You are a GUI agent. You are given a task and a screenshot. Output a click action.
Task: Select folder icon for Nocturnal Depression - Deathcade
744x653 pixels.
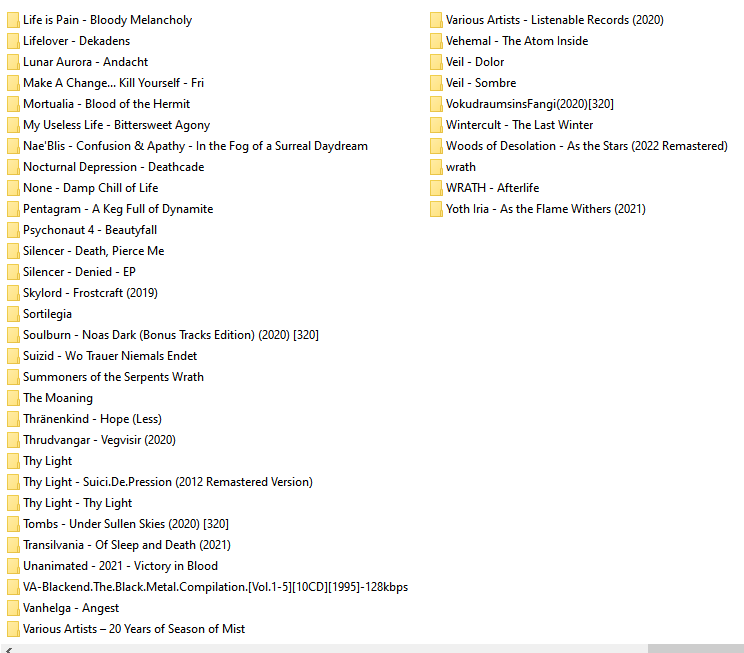click(x=13, y=167)
